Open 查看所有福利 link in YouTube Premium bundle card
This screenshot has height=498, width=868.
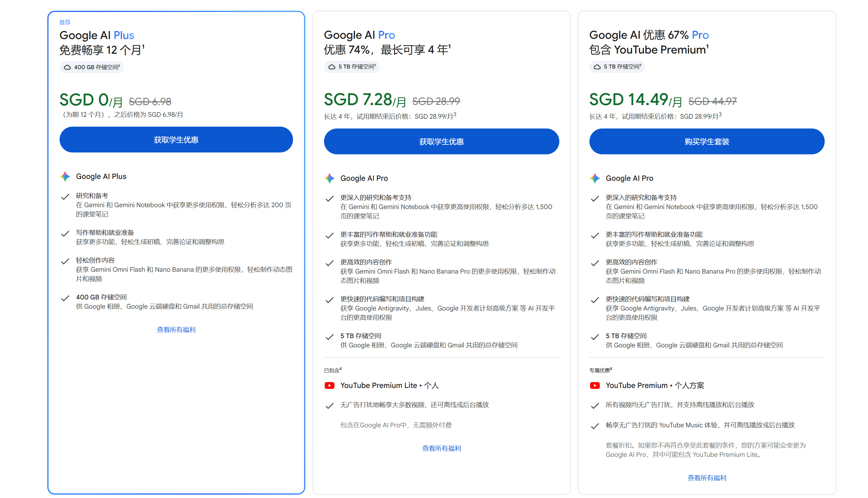point(707,477)
